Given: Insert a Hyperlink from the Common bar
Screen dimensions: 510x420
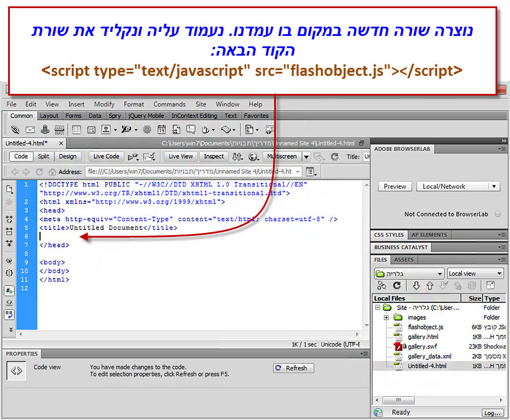Looking at the screenshot, I should (x=15, y=130).
